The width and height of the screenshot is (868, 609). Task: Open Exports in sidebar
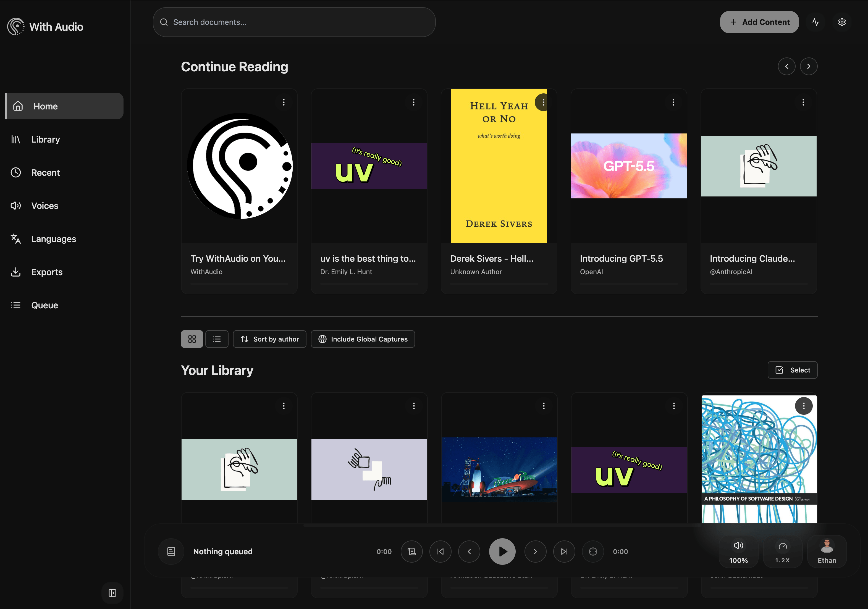64,272
